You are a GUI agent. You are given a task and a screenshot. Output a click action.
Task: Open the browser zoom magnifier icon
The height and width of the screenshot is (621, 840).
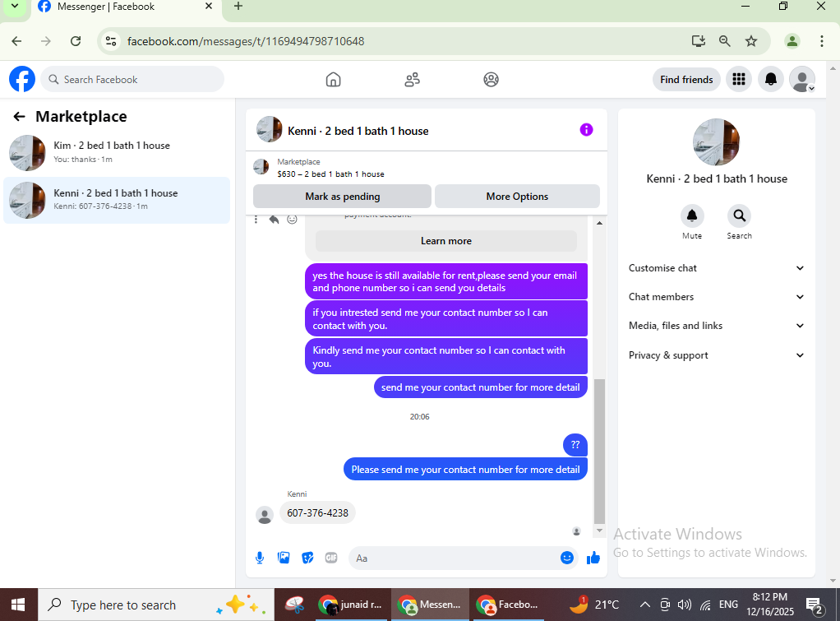[724, 41]
